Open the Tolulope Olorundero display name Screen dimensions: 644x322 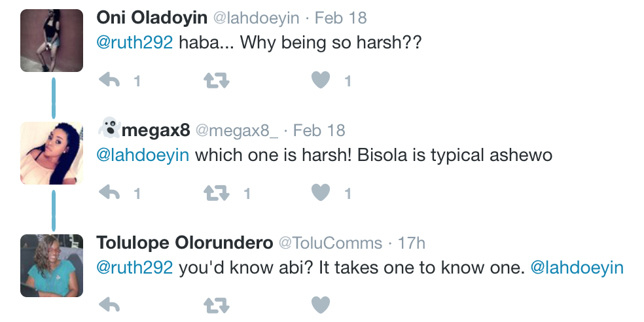[x=185, y=243]
